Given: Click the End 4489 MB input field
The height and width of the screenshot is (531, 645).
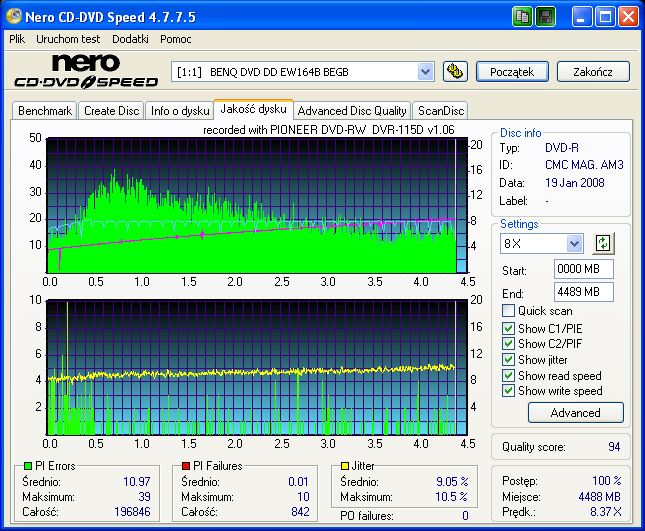Looking at the screenshot, I should 584,292.
